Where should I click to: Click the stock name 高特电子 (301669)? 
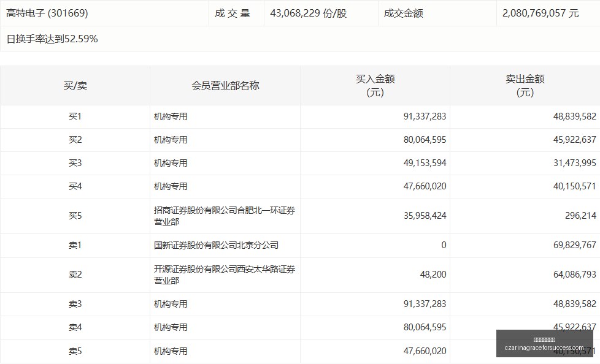pos(47,13)
